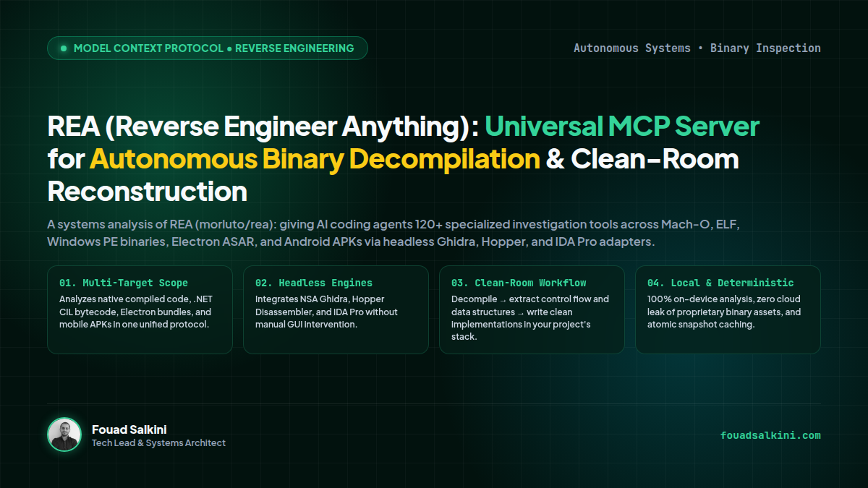Open the '03. Clean-Room Workflow' card
868x488 pixels.
[x=532, y=309]
